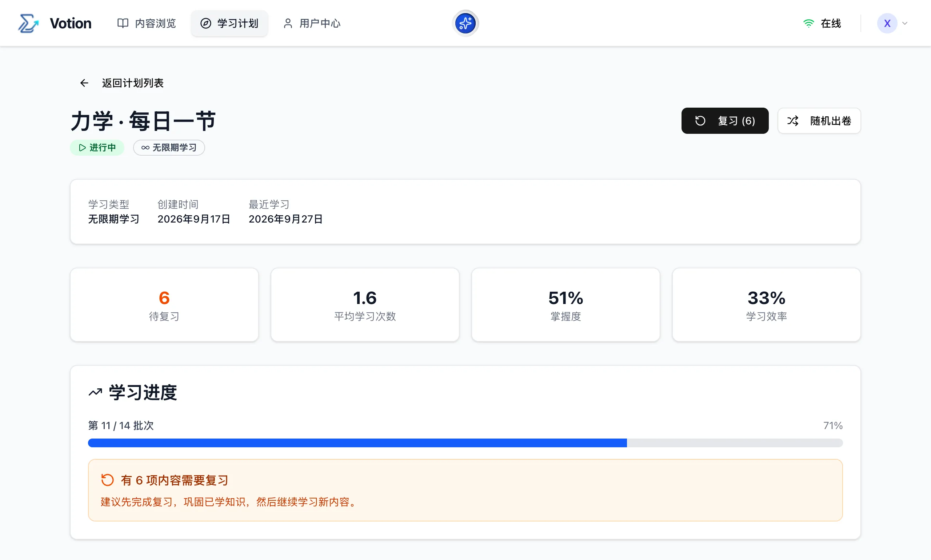This screenshot has width=931, height=560.
Task: Click the trending-up icon beside 学习进度
Action: tap(96, 392)
